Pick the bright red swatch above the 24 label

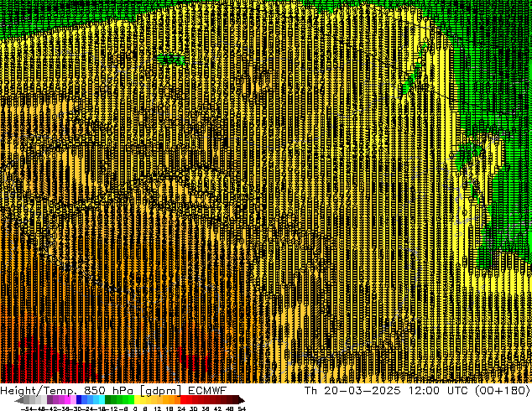click(183, 400)
